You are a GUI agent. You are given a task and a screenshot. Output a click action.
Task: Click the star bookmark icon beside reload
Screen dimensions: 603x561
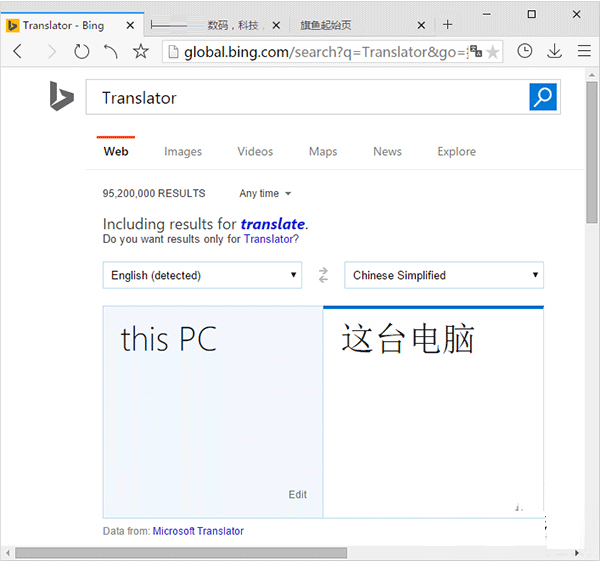(141, 51)
